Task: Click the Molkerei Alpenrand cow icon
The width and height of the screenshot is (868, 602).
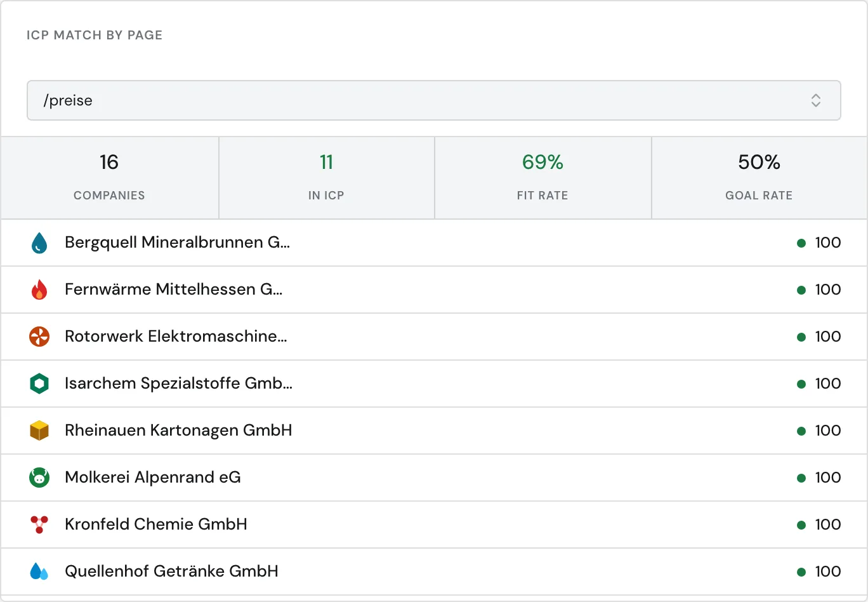Action: click(x=39, y=478)
